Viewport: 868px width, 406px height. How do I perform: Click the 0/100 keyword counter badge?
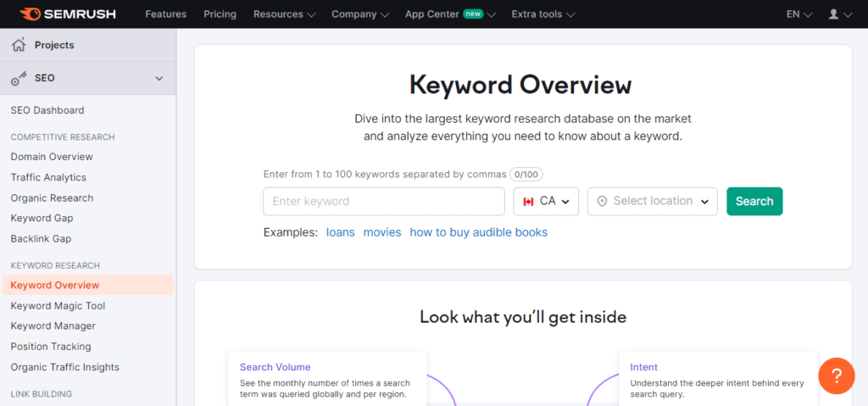[x=526, y=175]
